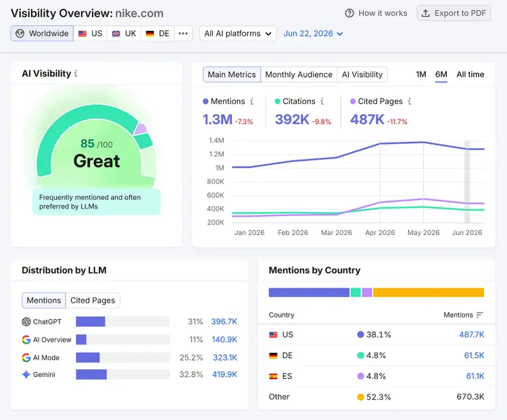Click Export to PDF button
Viewport: 507px width, 420px height.
[x=454, y=14]
